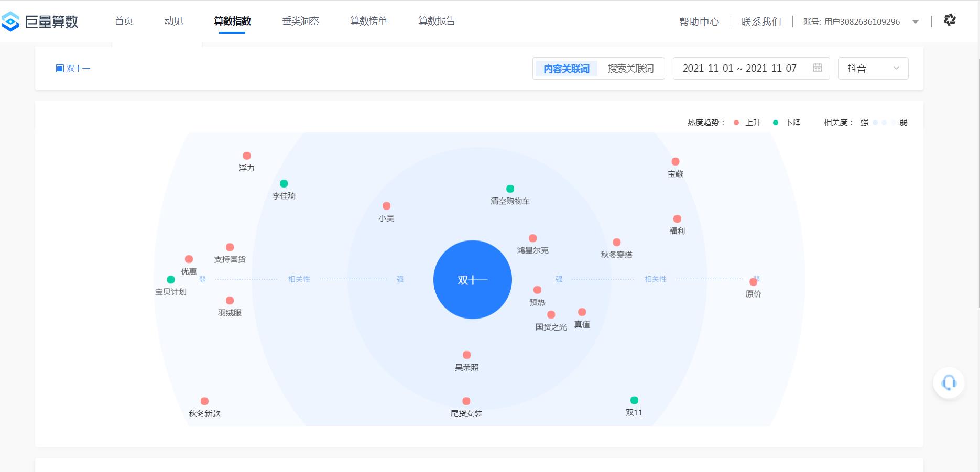The width and height of the screenshot is (980, 472).
Task: Open the customer service headset button
Action: [x=948, y=382]
